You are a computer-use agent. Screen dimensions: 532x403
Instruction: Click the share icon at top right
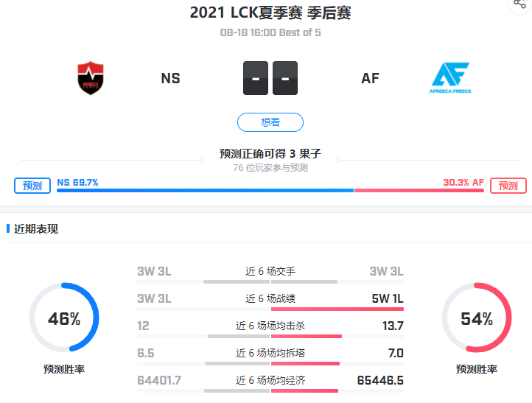[519, 4]
